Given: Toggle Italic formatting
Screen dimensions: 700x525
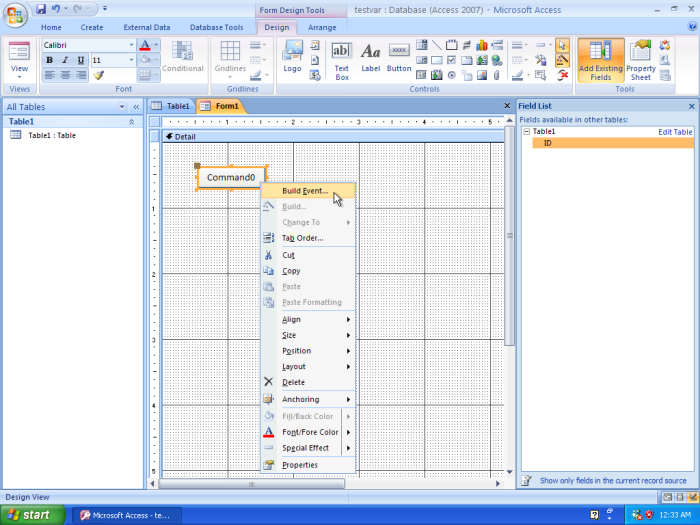Looking at the screenshot, I should [65, 60].
